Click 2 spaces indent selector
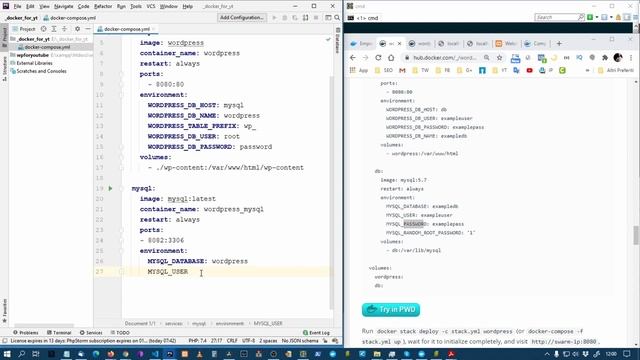 tap(268, 340)
